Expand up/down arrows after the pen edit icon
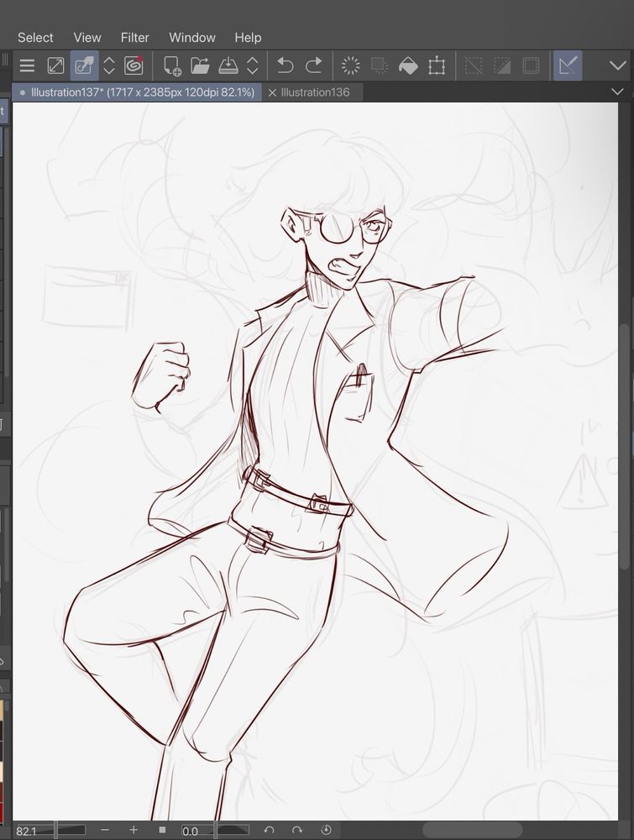 (108, 66)
